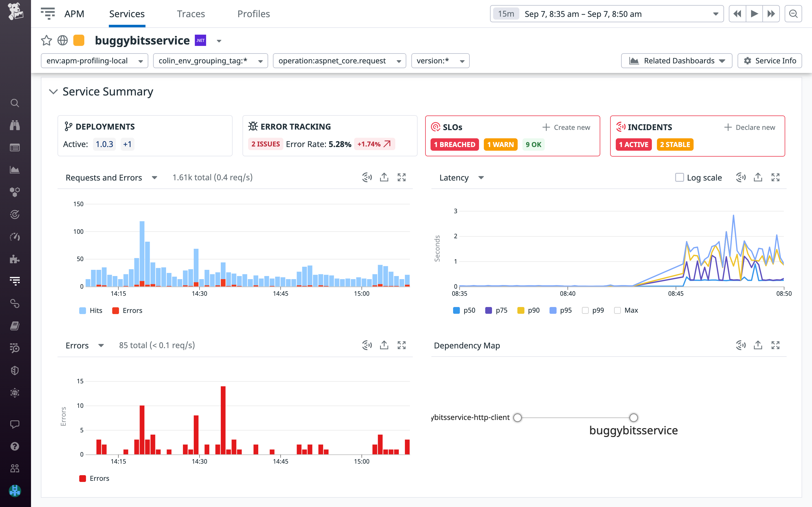This screenshot has height=507, width=812.
Task: Open the Help question-mark icon in sidebar
Action: [x=15, y=446]
